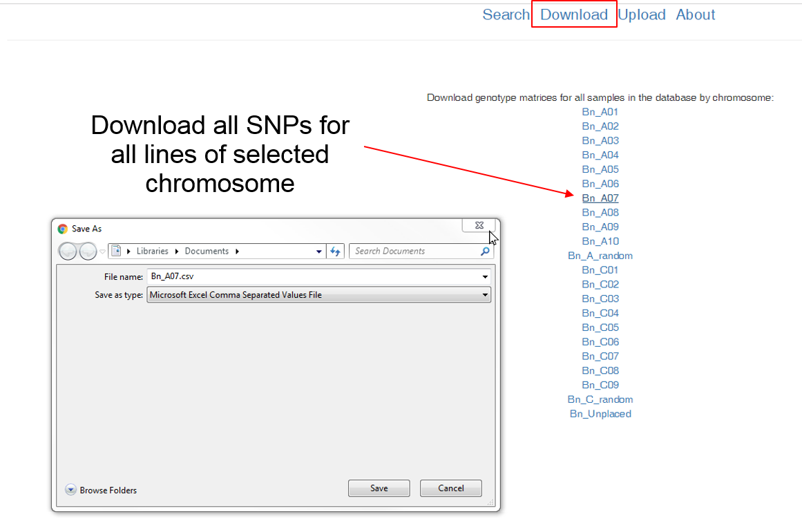802x532 pixels.
Task: Click the Bn_A07 chromosome link
Action: click(600, 198)
